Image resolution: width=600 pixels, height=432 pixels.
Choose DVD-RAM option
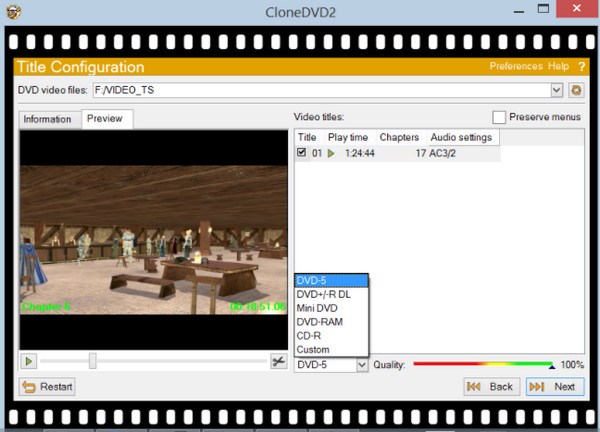331,322
